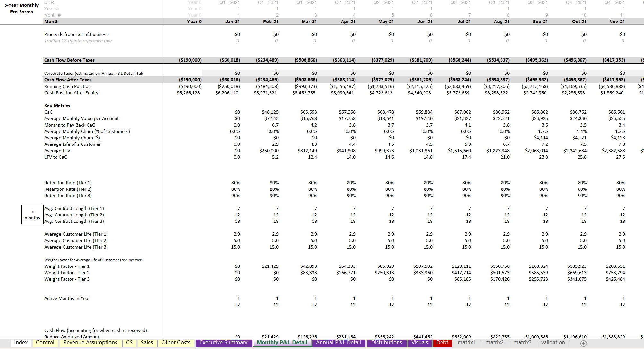This screenshot has width=644, height=349.
Task: Select the CS worksheet tab
Action: click(x=129, y=343)
